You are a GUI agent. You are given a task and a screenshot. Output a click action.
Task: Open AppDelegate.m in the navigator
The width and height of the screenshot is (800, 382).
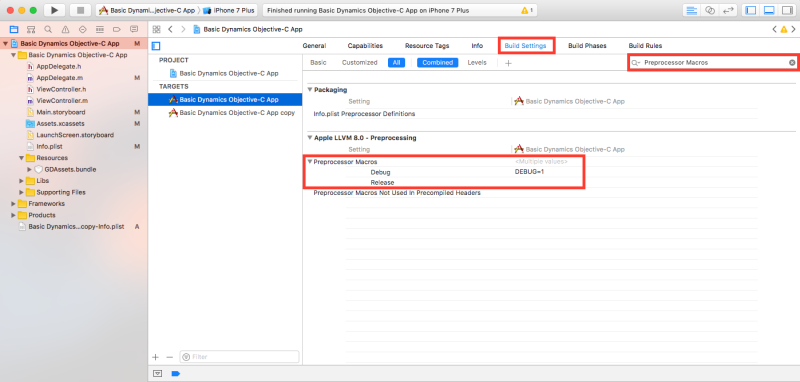59,78
